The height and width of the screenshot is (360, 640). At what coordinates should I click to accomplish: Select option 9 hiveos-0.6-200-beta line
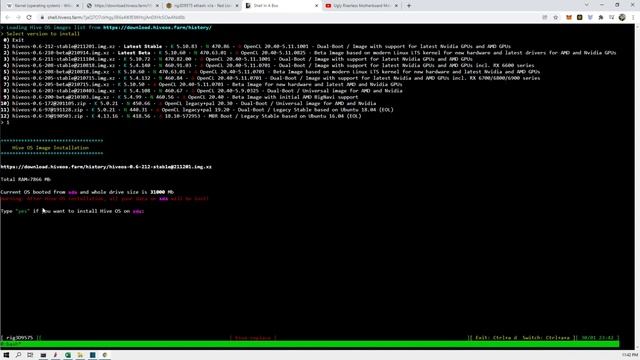(x=181, y=97)
